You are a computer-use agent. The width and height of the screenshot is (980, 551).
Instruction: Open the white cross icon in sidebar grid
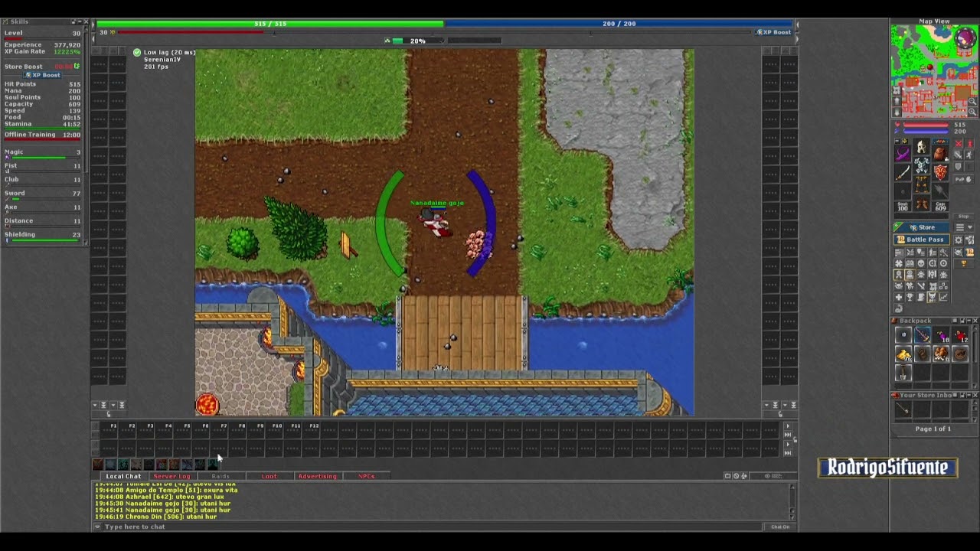tap(899, 297)
